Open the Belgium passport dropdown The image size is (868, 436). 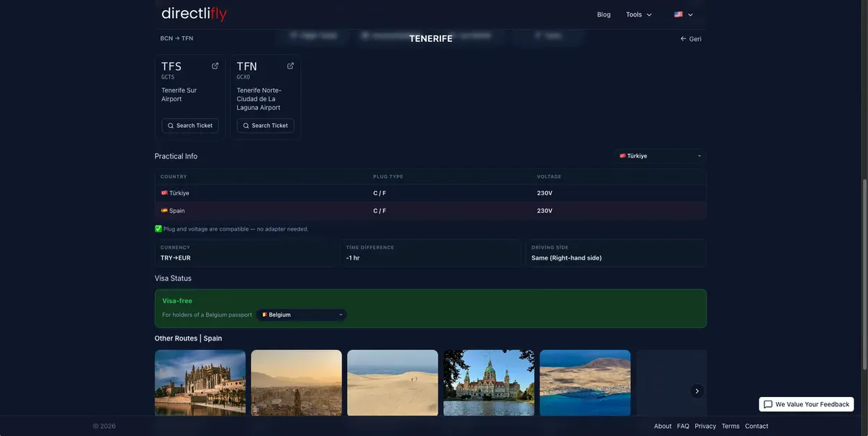coord(302,315)
